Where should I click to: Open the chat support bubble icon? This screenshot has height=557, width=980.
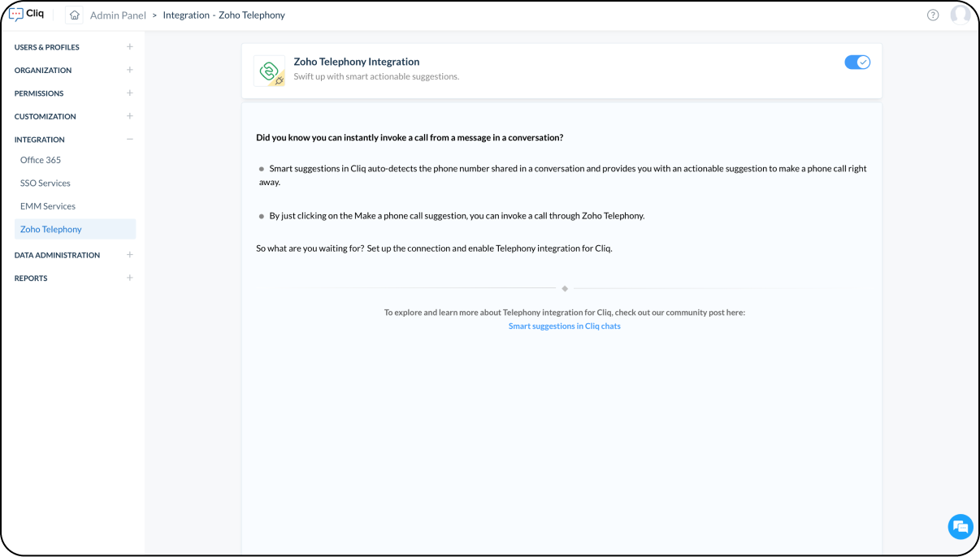[960, 526]
